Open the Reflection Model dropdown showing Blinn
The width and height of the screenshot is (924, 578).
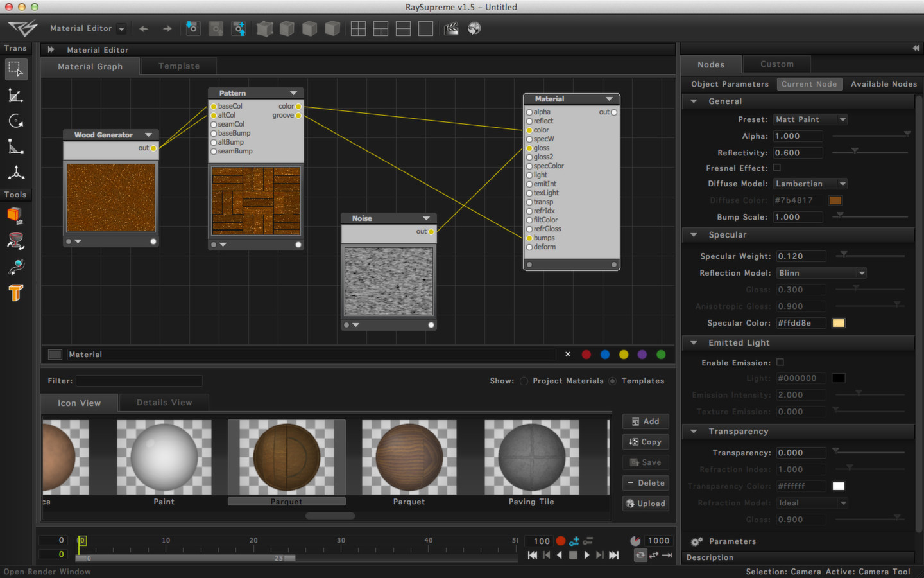pos(821,272)
